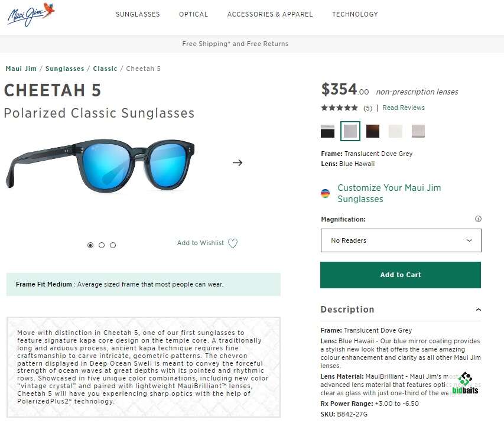Click the wishlist heart icon
This screenshot has width=504, height=423.
(x=233, y=243)
